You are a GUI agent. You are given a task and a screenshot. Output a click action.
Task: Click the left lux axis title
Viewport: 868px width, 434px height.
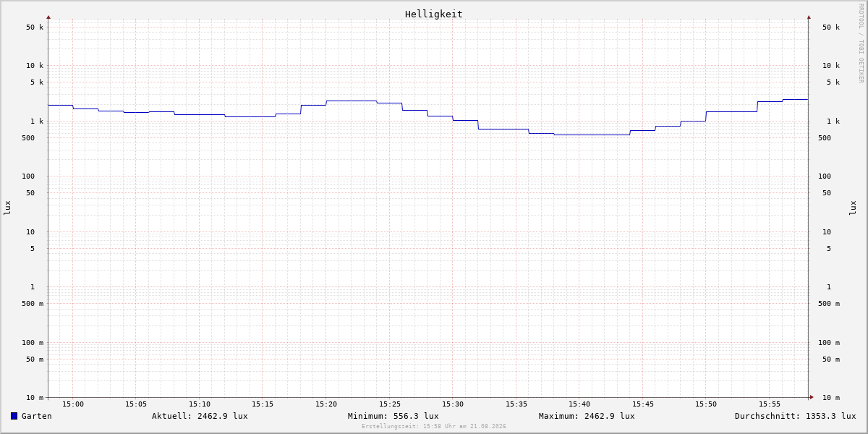[7, 208]
